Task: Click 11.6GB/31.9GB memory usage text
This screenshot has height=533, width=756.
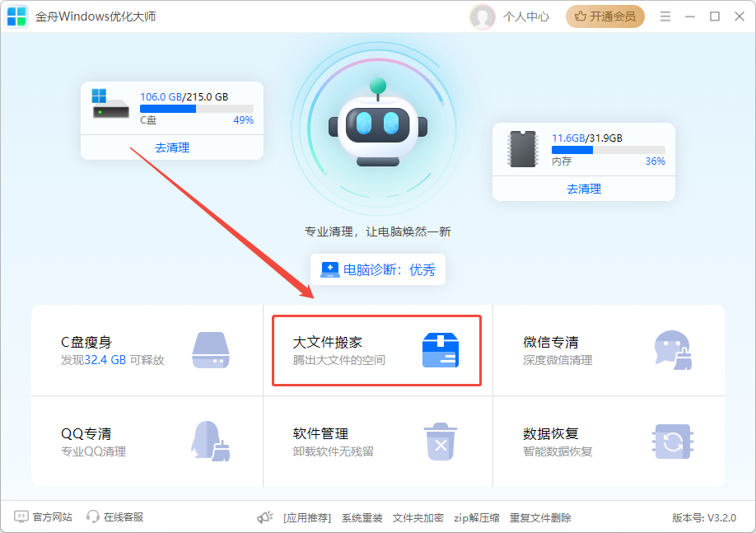Action: point(587,138)
